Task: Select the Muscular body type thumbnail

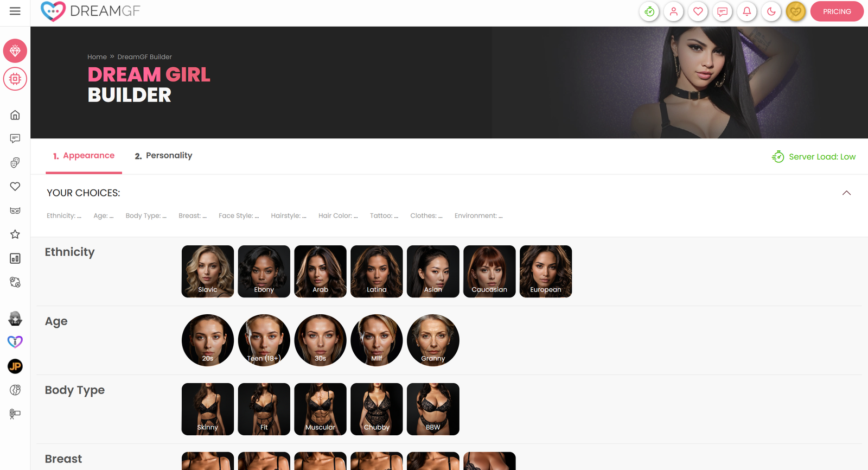Action: click(321, 409)
